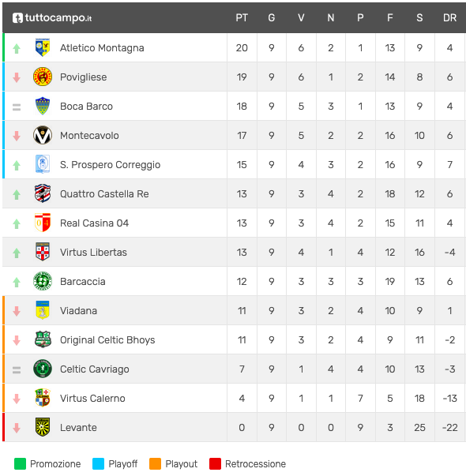Select the Boca Barco shield crest
Viewport: 466px width, 476px height.
click(43, 106)
